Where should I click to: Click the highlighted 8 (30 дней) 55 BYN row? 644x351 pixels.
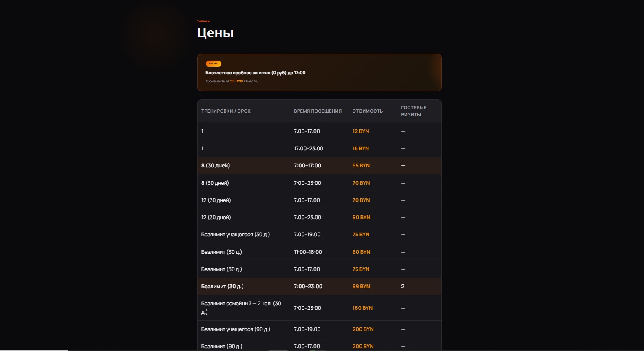320,166
